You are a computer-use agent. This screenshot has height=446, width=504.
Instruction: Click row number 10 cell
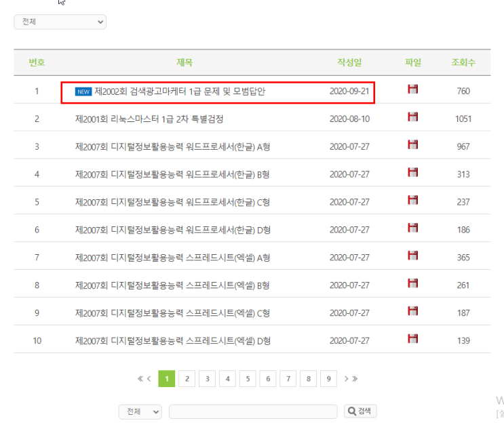click(37, 341)
